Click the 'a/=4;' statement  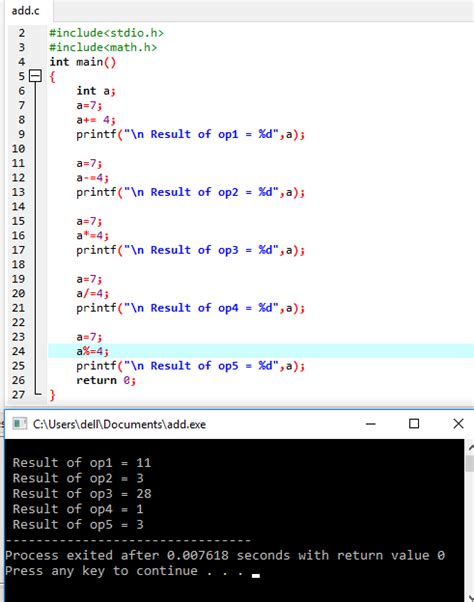pos(92,294)
